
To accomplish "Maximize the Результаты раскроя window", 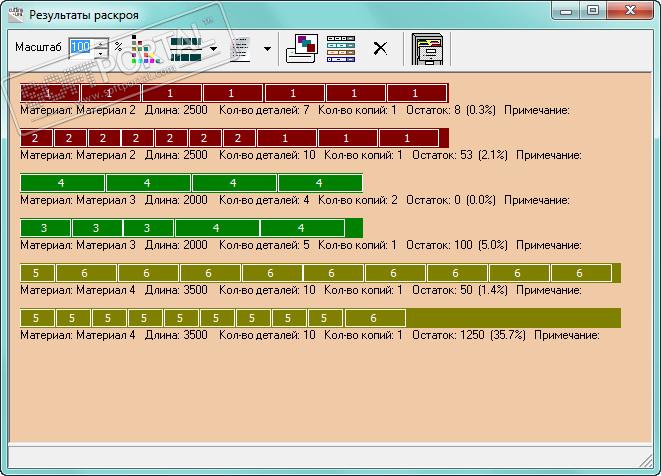I will point(593,11).
